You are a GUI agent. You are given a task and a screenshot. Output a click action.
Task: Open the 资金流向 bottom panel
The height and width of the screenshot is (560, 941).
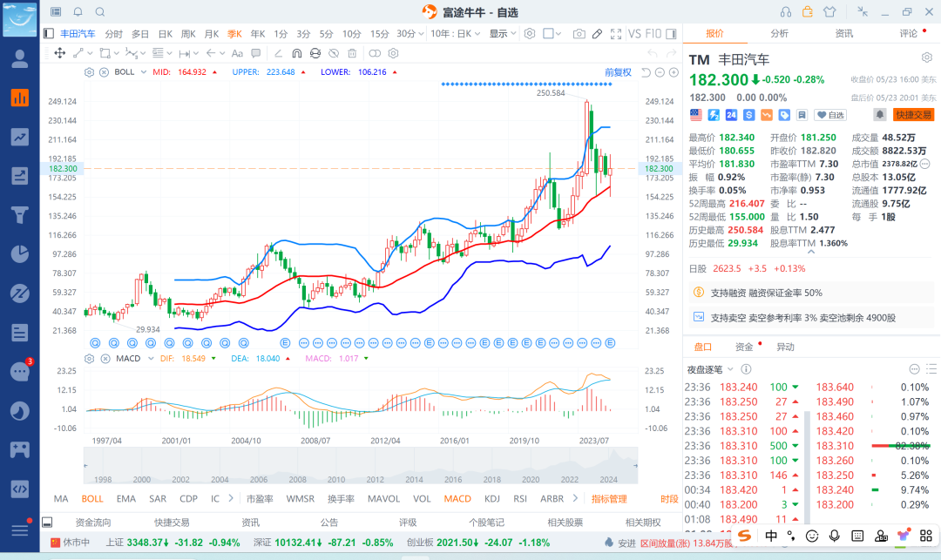[x=93, y=523]
